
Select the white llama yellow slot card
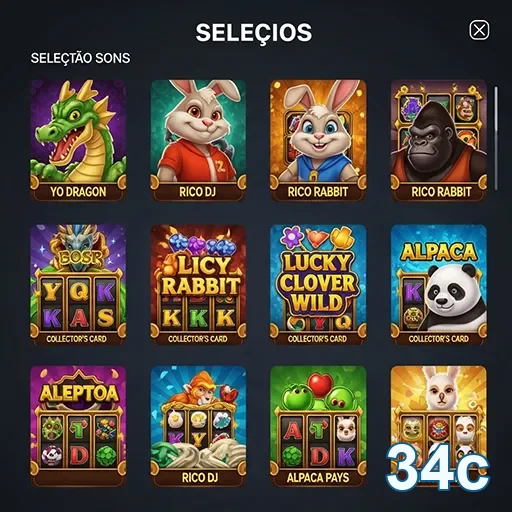(x=439, y=426)
